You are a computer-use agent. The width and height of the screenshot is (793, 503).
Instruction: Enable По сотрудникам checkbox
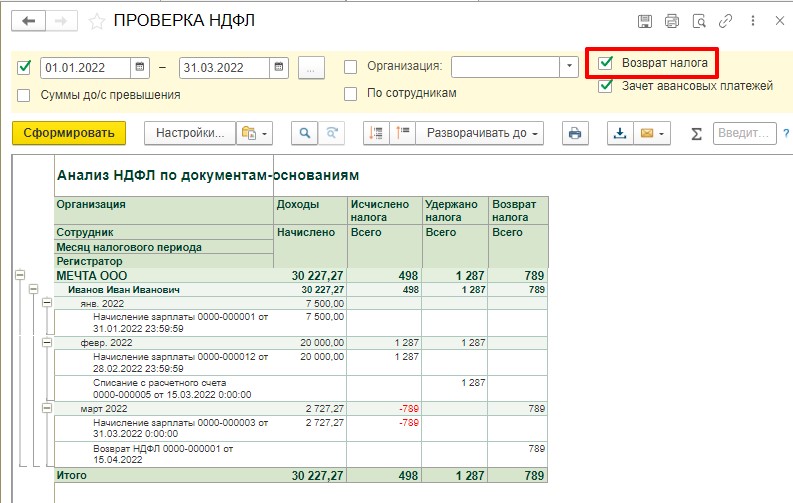350,94
